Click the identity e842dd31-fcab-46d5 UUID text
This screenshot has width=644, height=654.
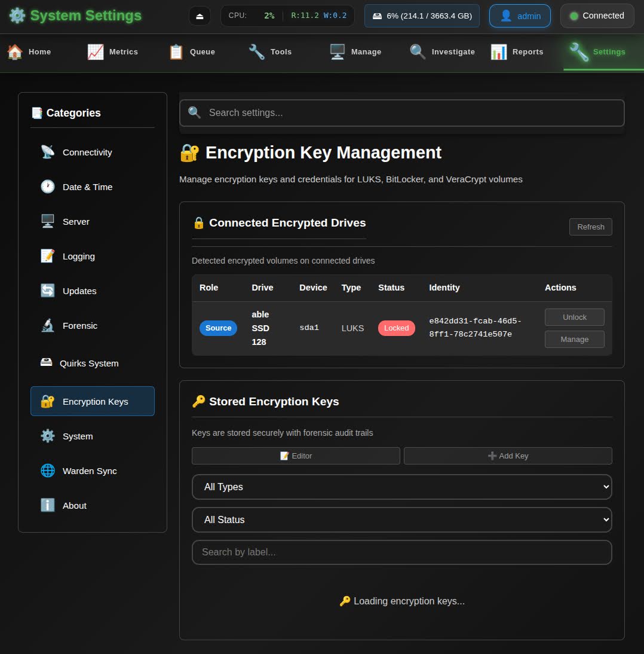[x=475, y=328]
